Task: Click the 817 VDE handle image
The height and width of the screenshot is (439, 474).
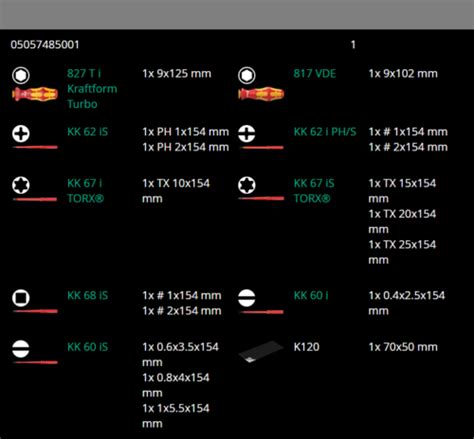Action: tap(261, 94)
